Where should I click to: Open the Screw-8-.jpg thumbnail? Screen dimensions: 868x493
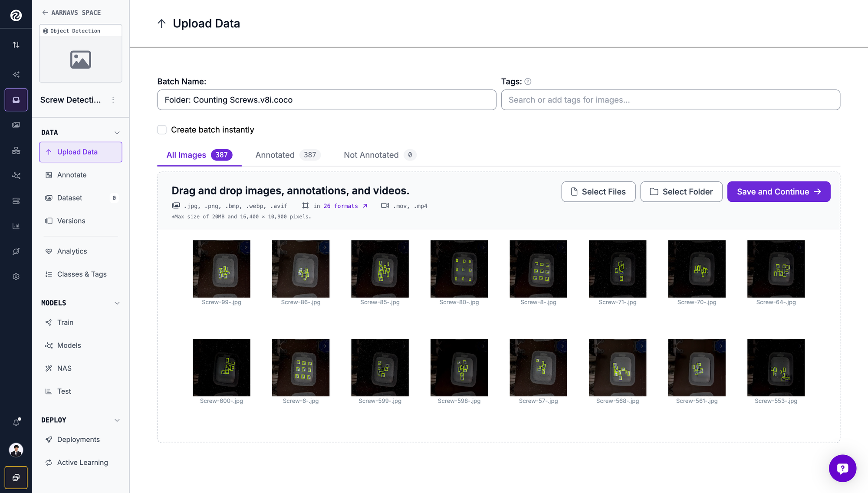tap(538, 269)
